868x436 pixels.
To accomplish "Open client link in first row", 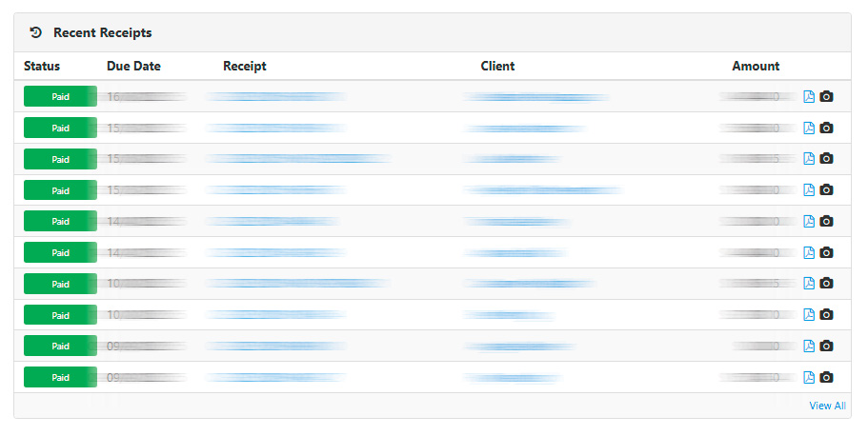I will 535,96.
